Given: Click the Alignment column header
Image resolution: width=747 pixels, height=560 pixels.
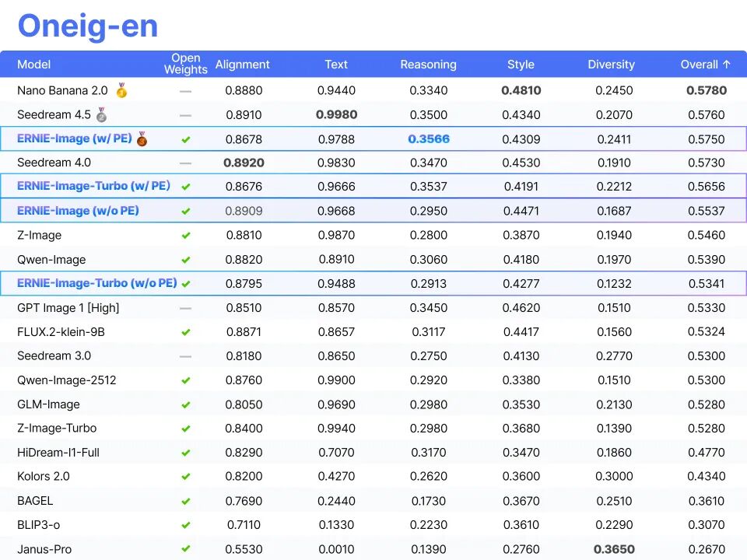Looking at the screenshot, I should (x=242, y=65).
